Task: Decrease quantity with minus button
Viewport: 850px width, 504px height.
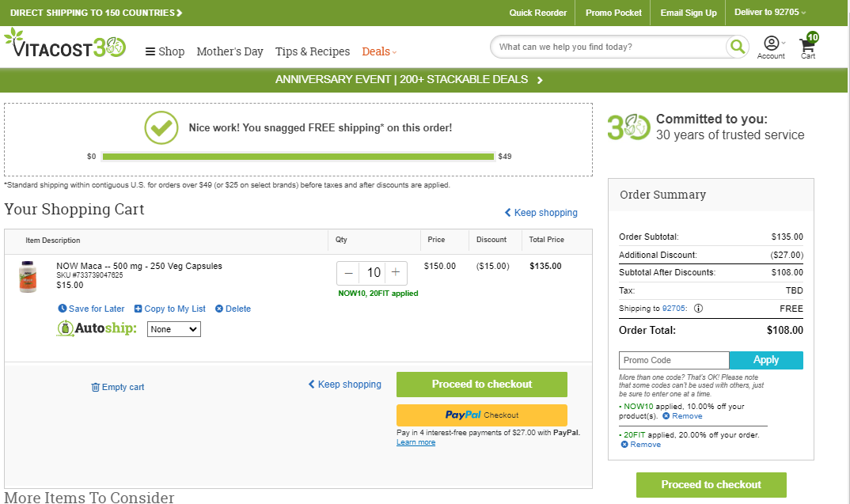Action: [x=348, y=273]
